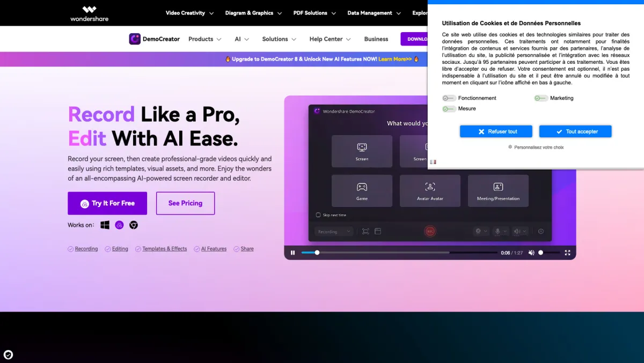Check the Skip next time checkbox
Image resolution: width=644 pixels, height=363 pixels.
[x=318, y=215]
